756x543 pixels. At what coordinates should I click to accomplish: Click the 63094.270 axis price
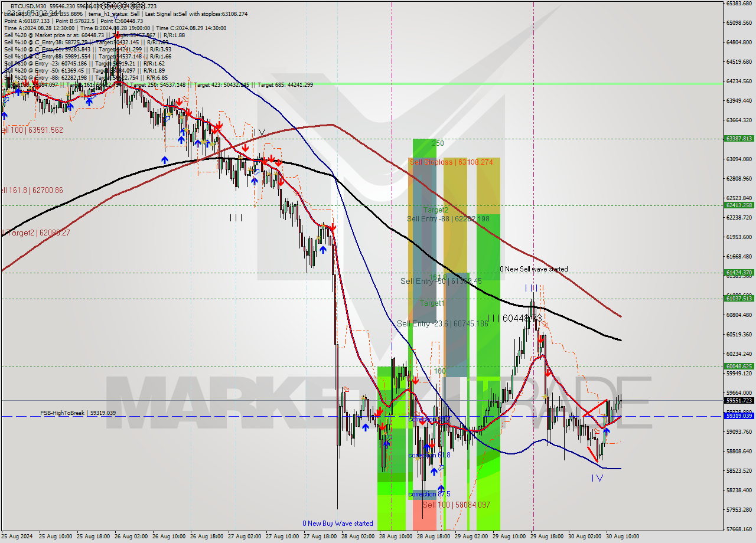(739, 159)
